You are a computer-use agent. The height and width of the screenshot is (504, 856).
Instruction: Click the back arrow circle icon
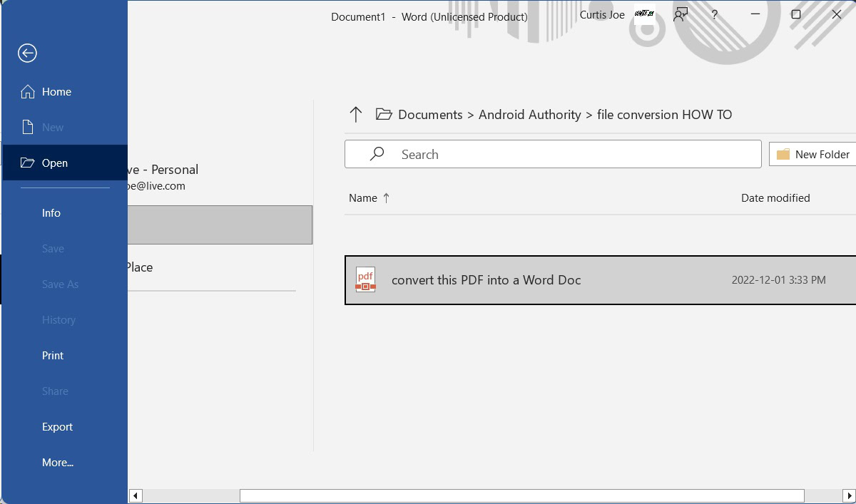[x=27, y=53]
